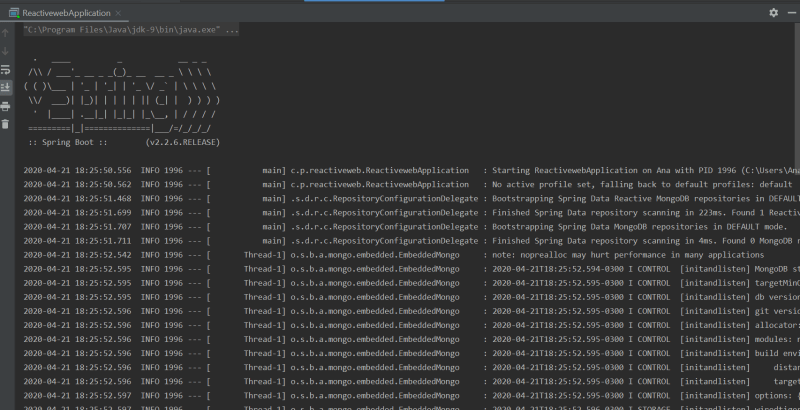Image resolution: width=800 pixels, height=410 pixels.
Task: Print the console output
Action: pos(6,105)
